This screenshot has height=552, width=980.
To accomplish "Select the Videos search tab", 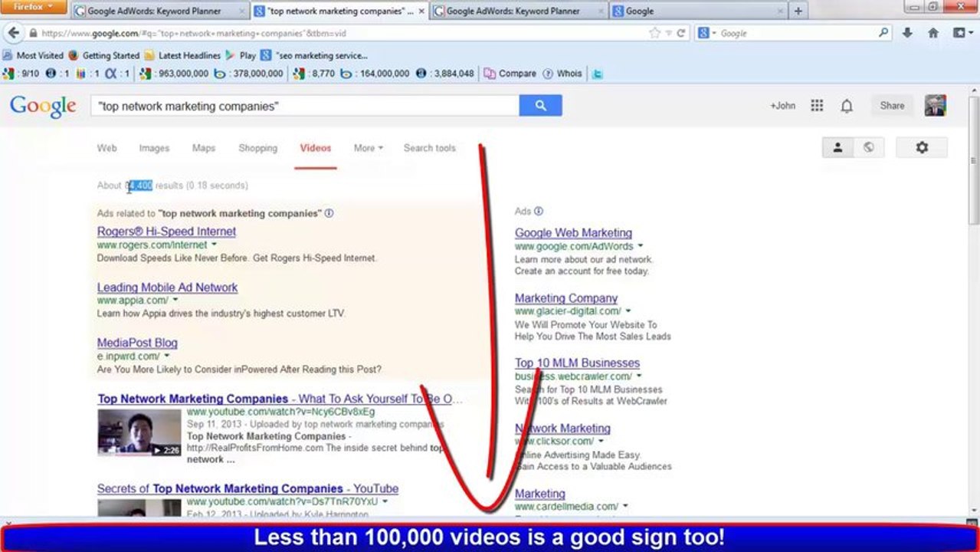I will coord(316,148).
